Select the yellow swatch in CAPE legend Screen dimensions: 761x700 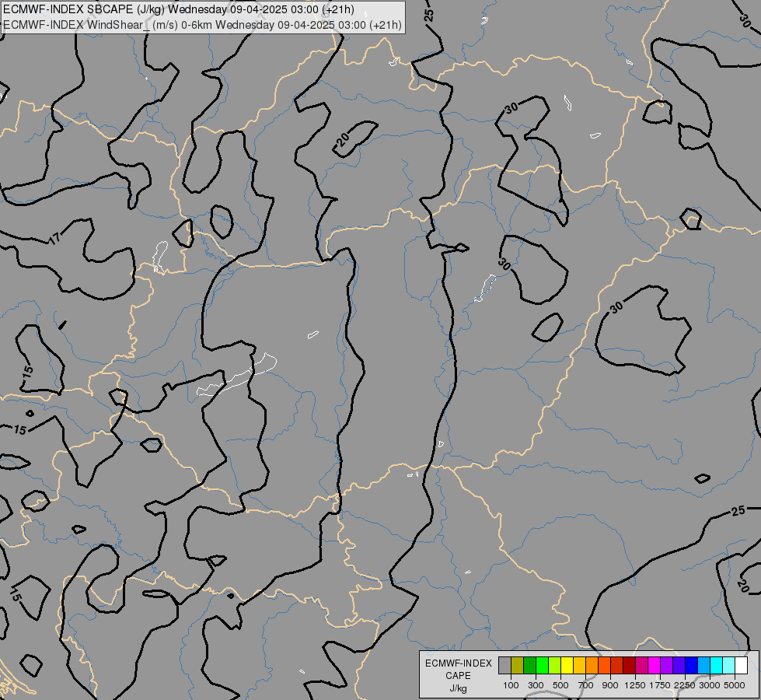coord(567,666)
